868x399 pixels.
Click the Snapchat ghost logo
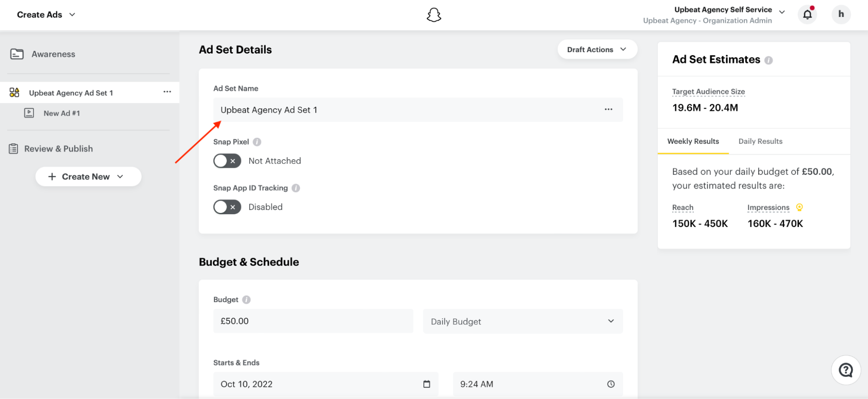(434, 15)
